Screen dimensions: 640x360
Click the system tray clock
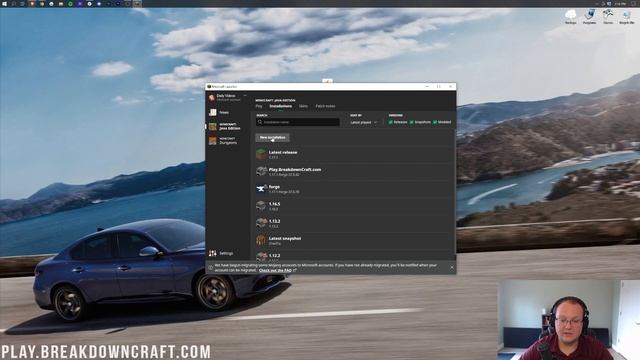pos(620,4)
